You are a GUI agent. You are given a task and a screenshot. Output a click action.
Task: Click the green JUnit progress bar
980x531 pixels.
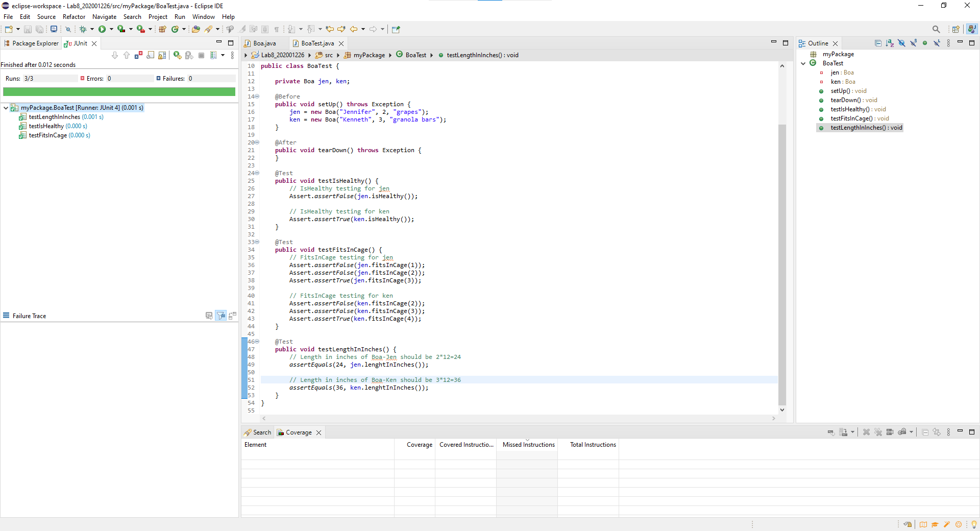(x=119, y=92)
